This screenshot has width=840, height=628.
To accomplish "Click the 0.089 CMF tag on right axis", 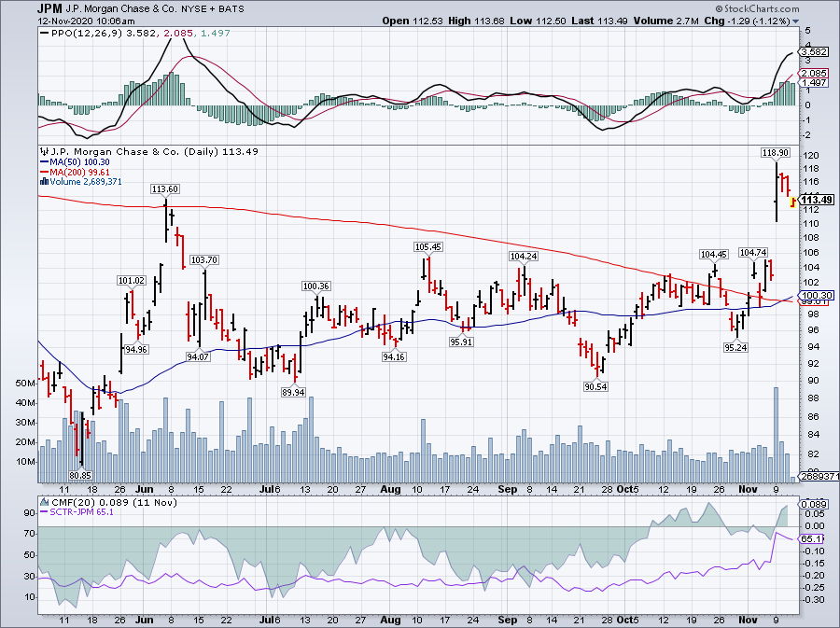I will (x=814, y=504).
